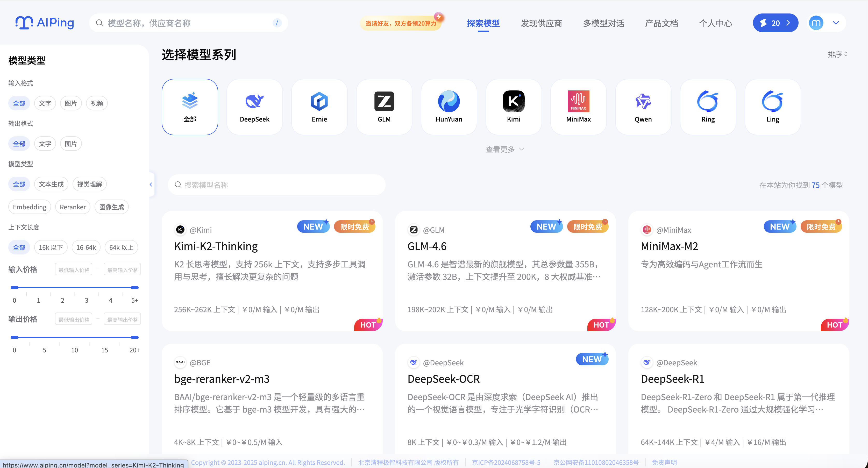
Task: Select the GLM series Z icon
Action: click(x=384, y=101)
